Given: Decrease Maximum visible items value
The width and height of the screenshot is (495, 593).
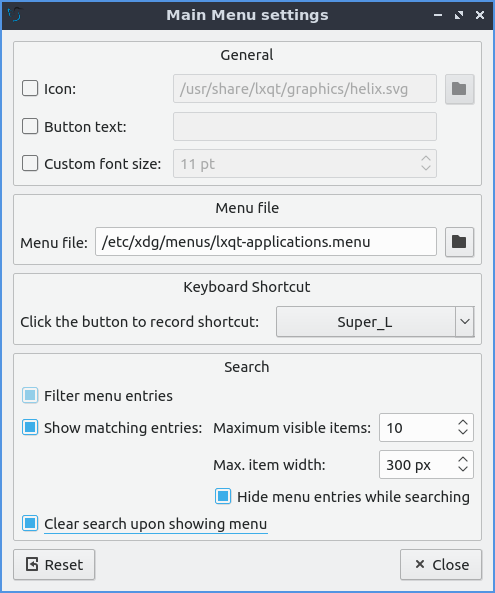Looking at the screenshot, I should point(463,432).
